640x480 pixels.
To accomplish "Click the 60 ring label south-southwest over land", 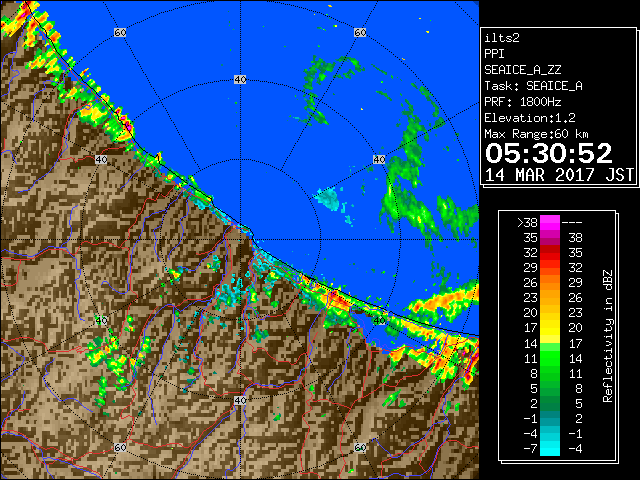I will click(120, 448).
